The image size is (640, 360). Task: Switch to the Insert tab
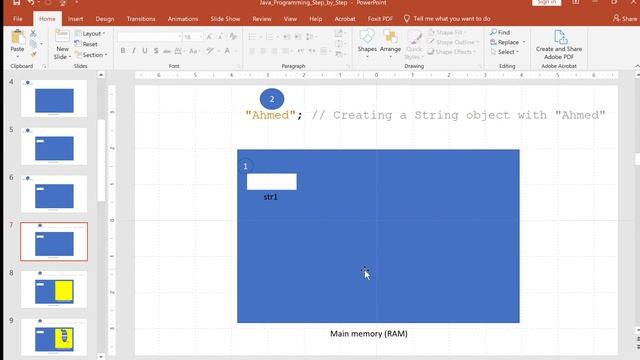[x=76, y=19]
